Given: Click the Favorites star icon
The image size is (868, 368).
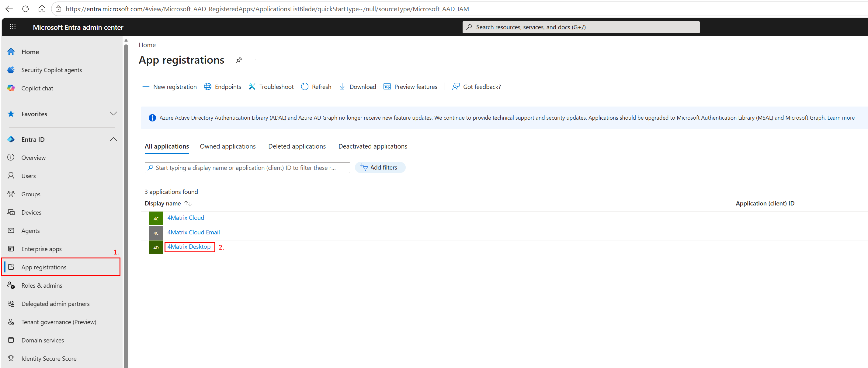Looking at the screenshot, I should tap(11, 114).
